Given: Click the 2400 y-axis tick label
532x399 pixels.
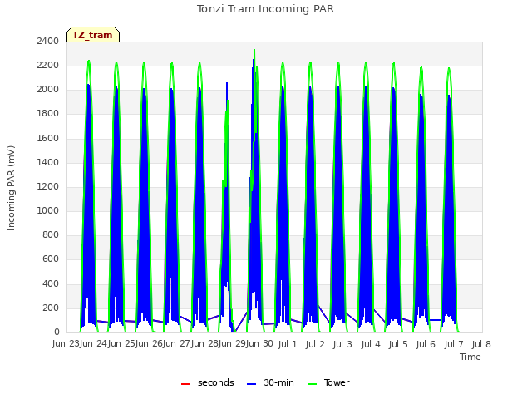Looking at the screenshot, I should tap(48, 41).
